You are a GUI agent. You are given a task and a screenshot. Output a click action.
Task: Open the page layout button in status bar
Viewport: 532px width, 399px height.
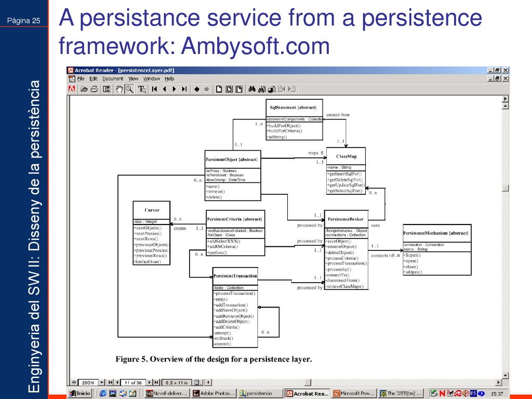click(198, 383)
